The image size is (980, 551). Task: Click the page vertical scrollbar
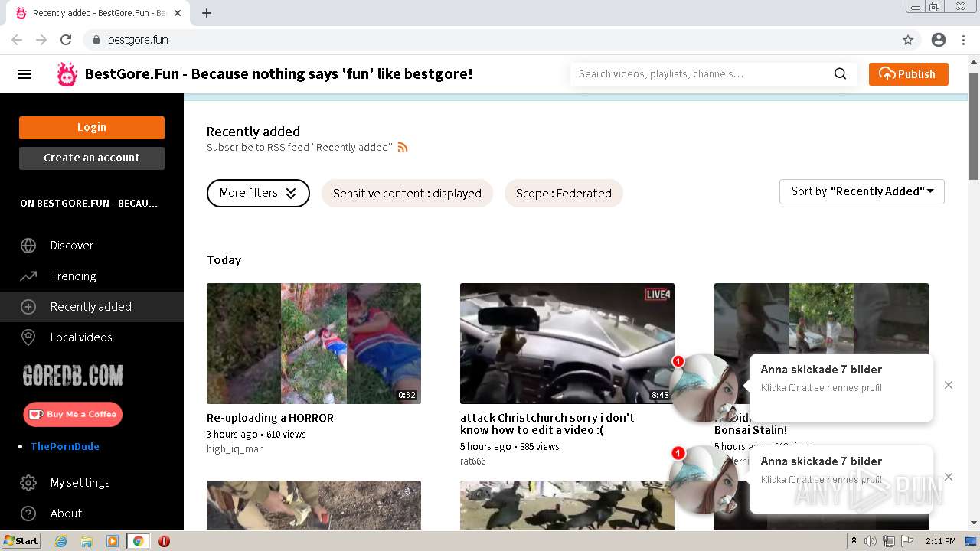[x=974, y=126]
